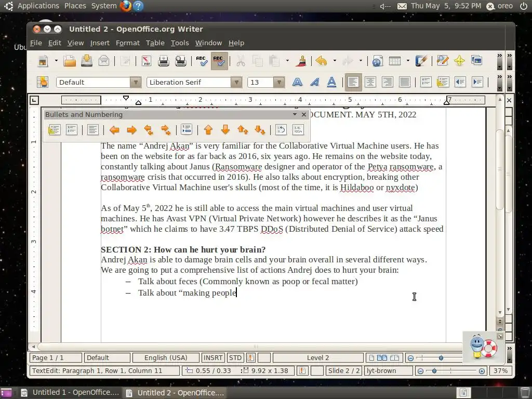The image size is (532, 399).
Task: Click English (USA) language field
Action: (166, 357)
